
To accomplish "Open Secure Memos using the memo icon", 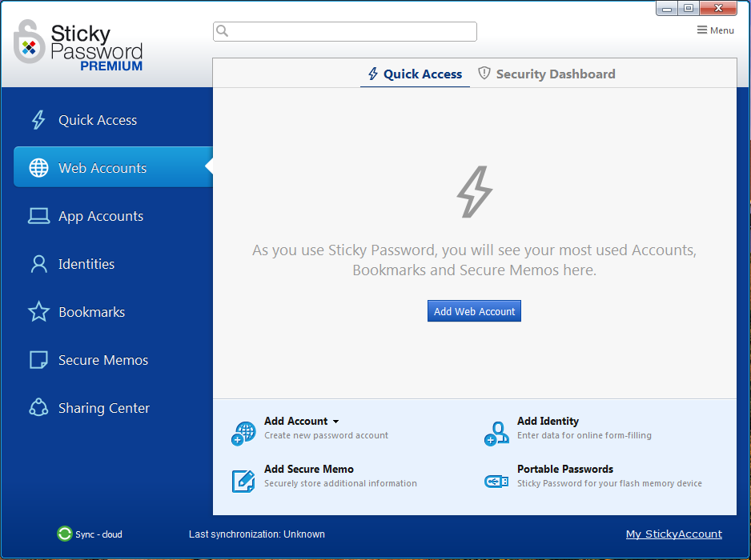I will point(38,359).
